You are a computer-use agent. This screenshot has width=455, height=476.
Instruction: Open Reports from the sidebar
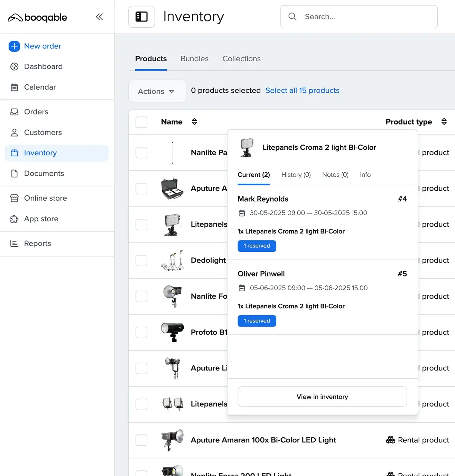37,244
